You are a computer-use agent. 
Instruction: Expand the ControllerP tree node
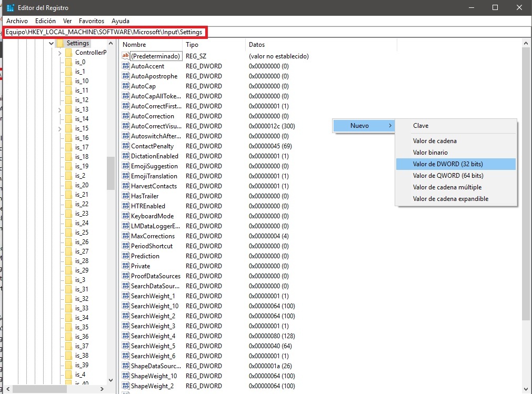(x=60, y=53)
